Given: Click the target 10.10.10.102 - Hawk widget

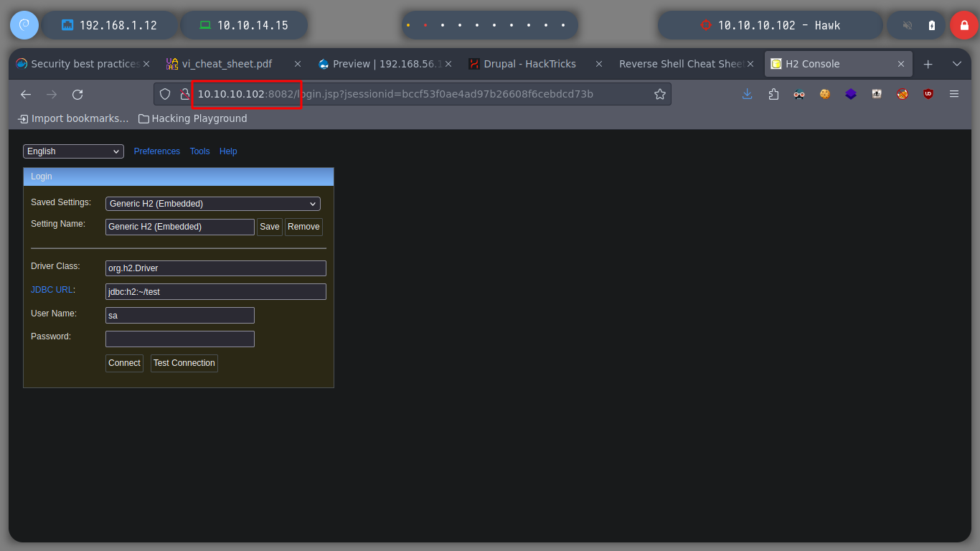Looking at the screenshot, I should click(770, 25).
